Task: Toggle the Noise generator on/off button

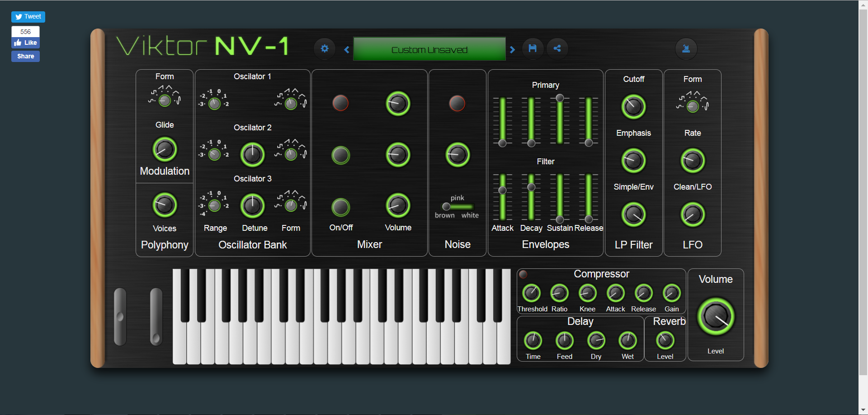Action: (x=457, y=103)
